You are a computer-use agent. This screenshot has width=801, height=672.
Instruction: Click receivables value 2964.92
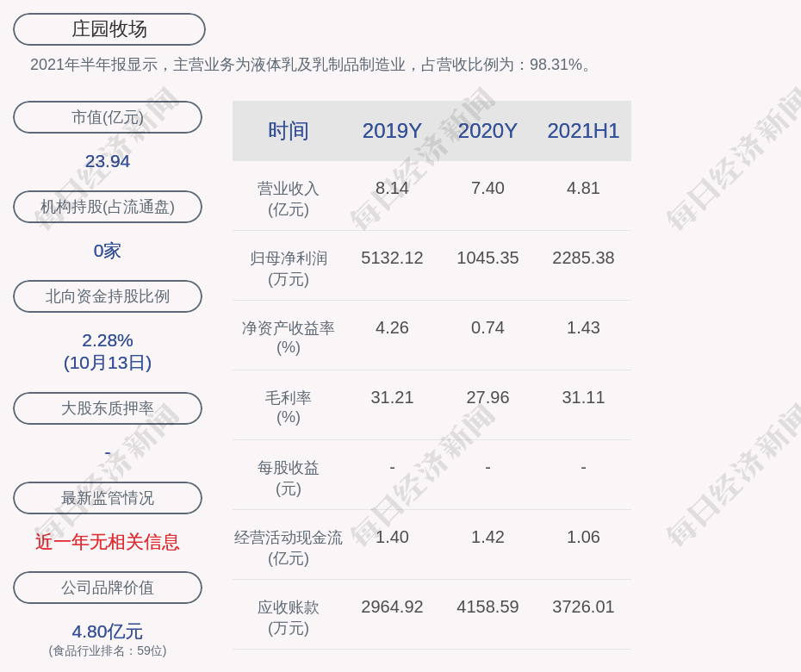coord(392,607)
